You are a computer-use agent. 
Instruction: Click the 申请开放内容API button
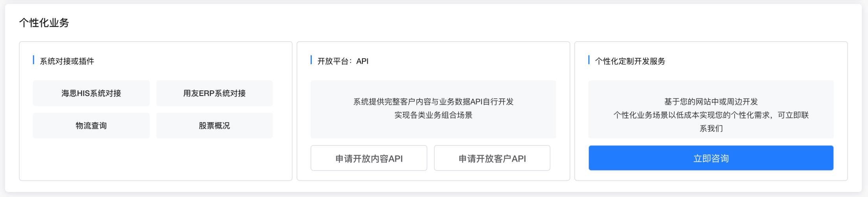coord(369,158)
